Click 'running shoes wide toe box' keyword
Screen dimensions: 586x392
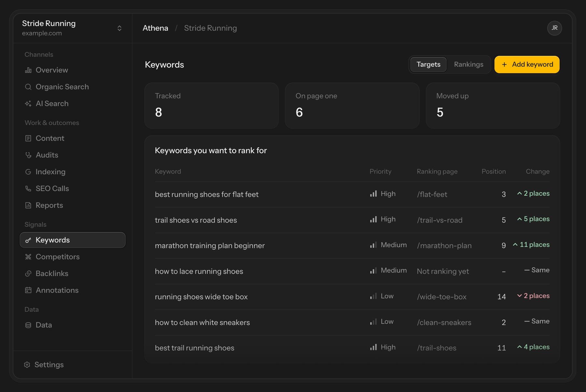click(x=201, y=297)
